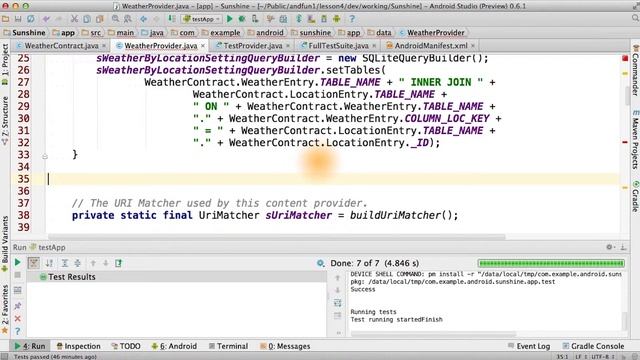Open the Commander side panel
Viewport: 640px width, 360px height.
pos(635,70)
